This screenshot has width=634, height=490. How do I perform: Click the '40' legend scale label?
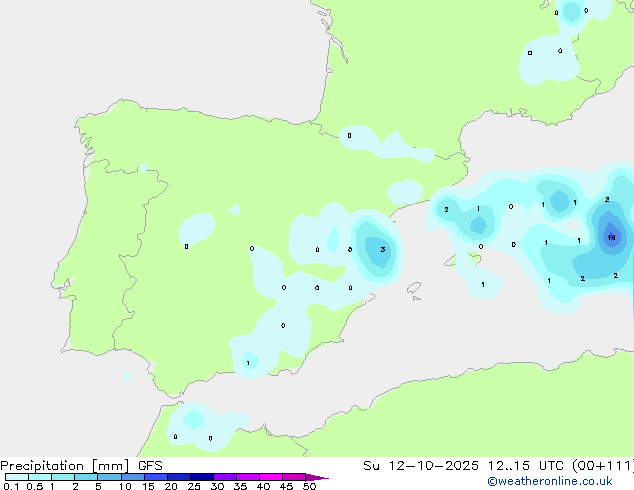pos(263,486)
